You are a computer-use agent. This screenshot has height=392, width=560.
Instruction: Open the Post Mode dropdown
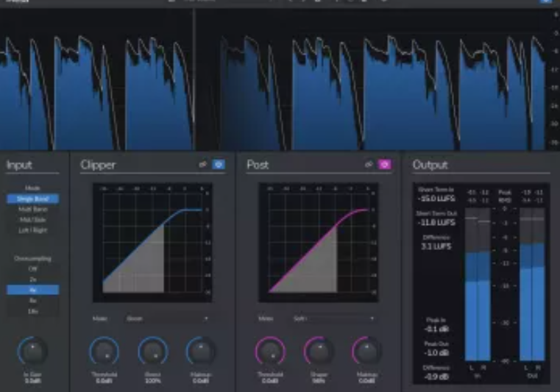coord(333,318)
